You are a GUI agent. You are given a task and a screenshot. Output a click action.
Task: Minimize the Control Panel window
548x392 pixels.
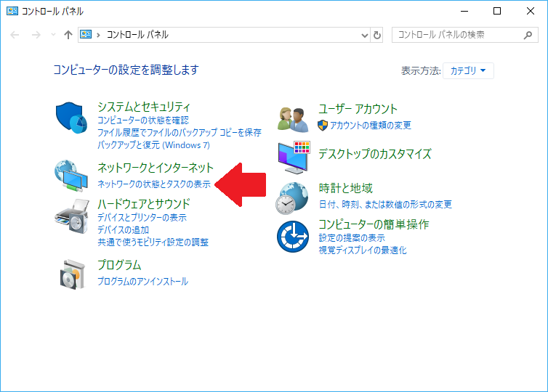coord(464,11)
